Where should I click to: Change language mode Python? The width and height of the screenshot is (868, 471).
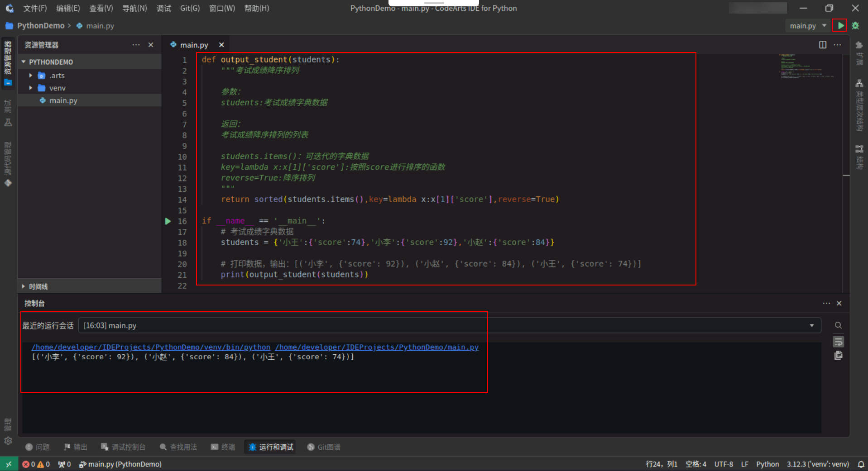coord(767,464)
